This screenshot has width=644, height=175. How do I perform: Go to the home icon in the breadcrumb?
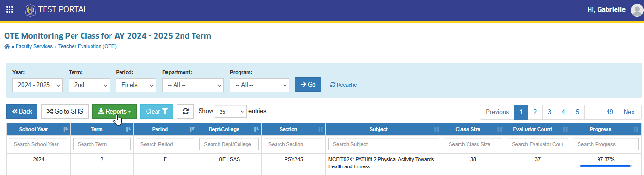[x=7, y=46]
